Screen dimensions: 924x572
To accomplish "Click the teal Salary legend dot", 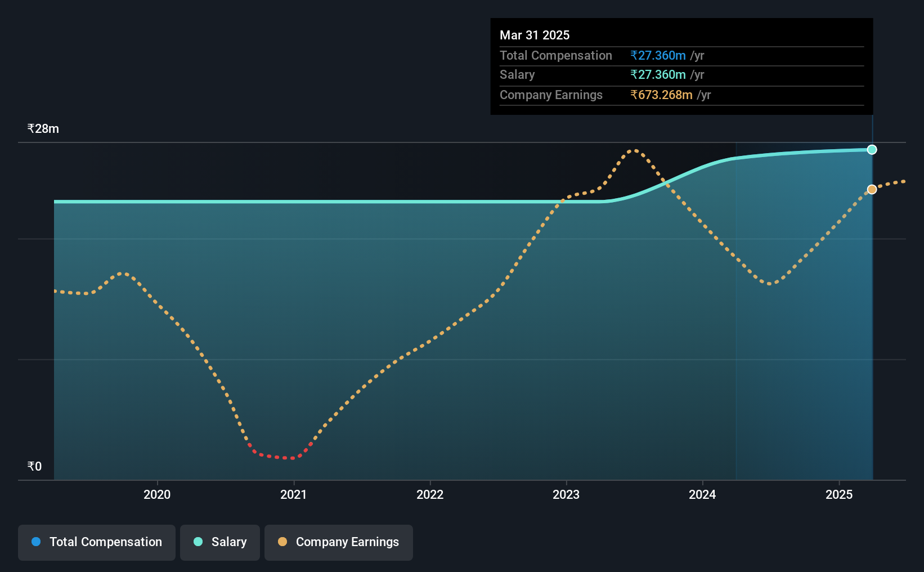I will click(x=198, y=542).
